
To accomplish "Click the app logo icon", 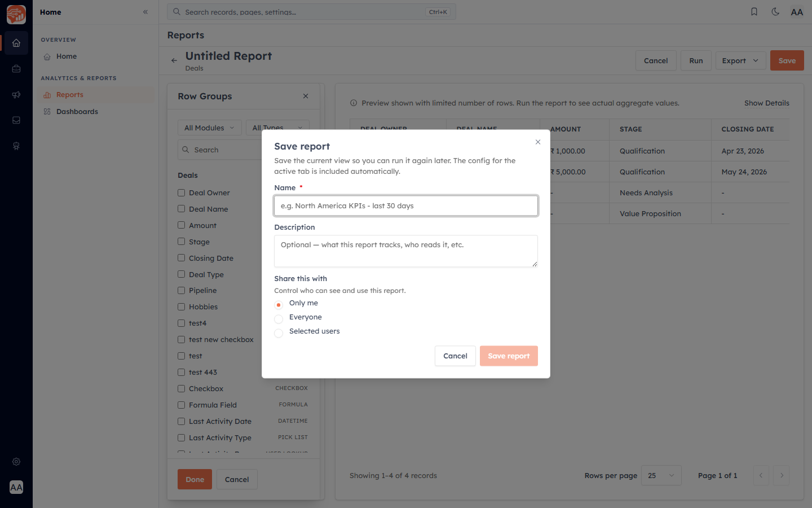I will 16,15.
